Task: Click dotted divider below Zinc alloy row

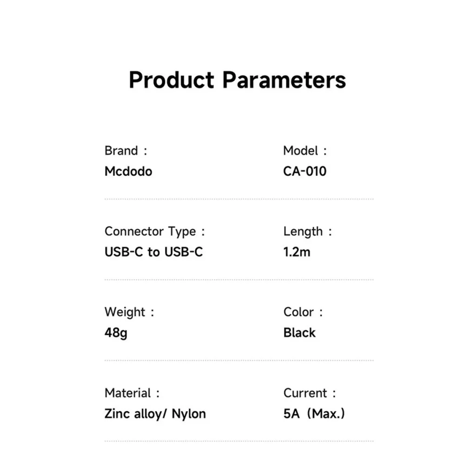Action: click(x=239, y=442)
